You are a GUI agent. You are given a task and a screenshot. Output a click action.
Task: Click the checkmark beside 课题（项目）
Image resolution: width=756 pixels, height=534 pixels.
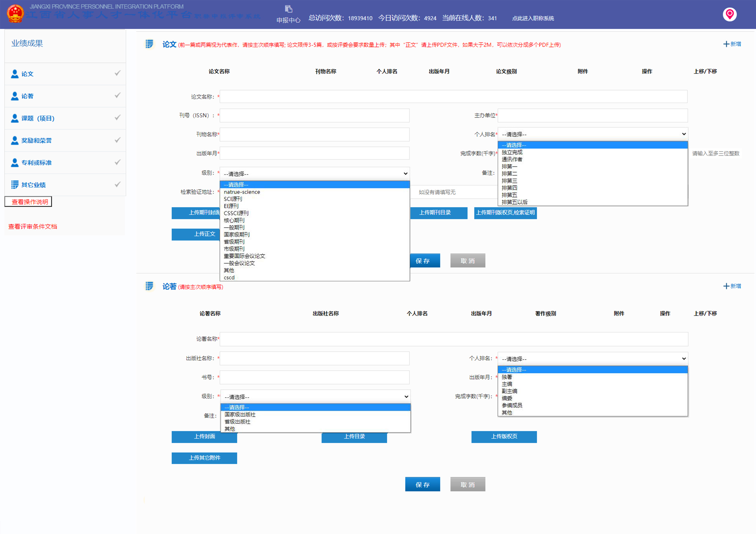tap(117, 118)
